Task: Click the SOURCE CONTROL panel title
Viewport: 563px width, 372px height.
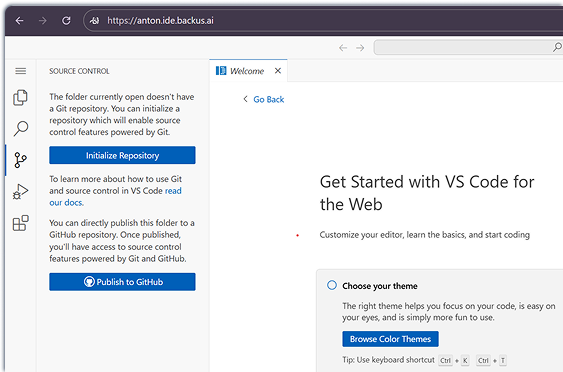Action: (x=79, y=71)
